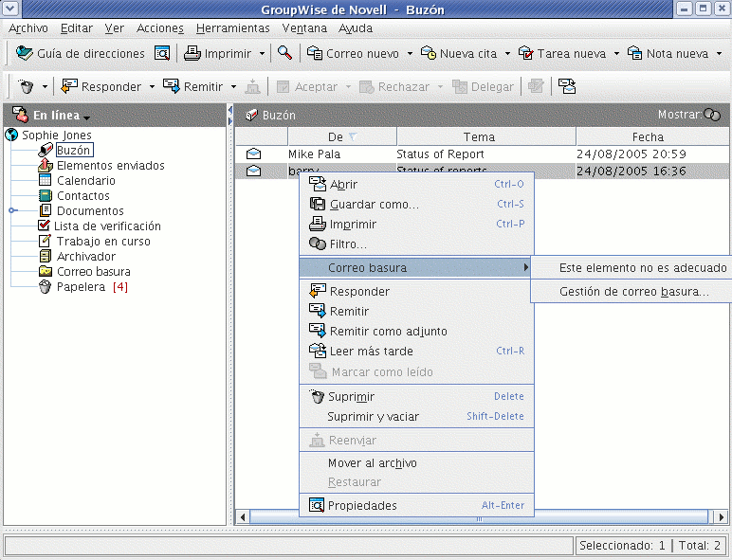Open the Imprimir dropdown arrow
The image size is (732, 560).
pyautogui.click(x=262, y=54)
